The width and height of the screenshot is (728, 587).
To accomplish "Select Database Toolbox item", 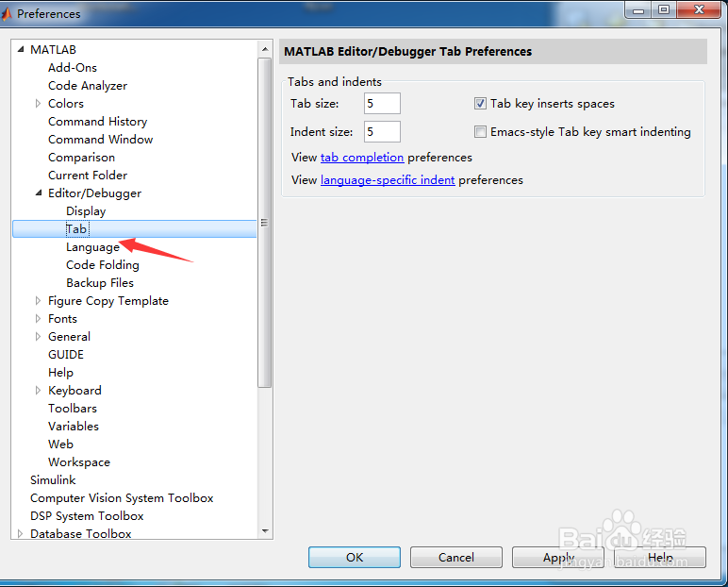I will pyautogui.click(x=81, y=533).
